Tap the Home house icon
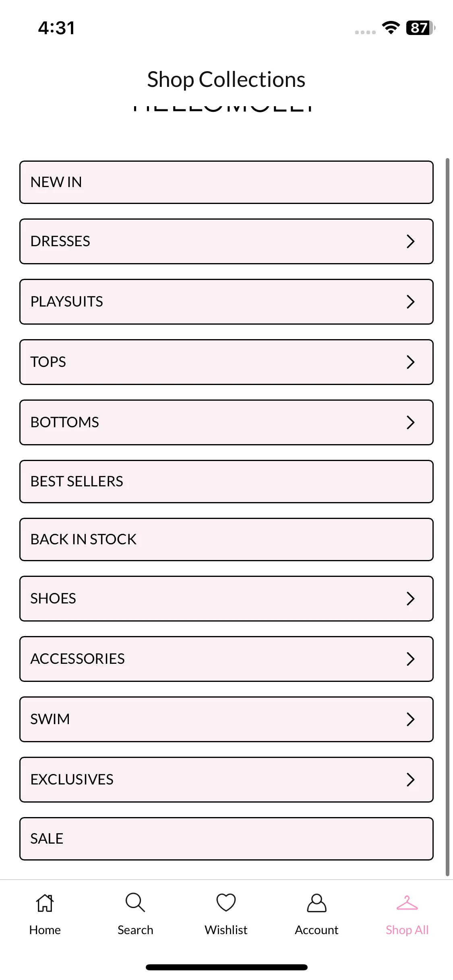 point(45,903)
